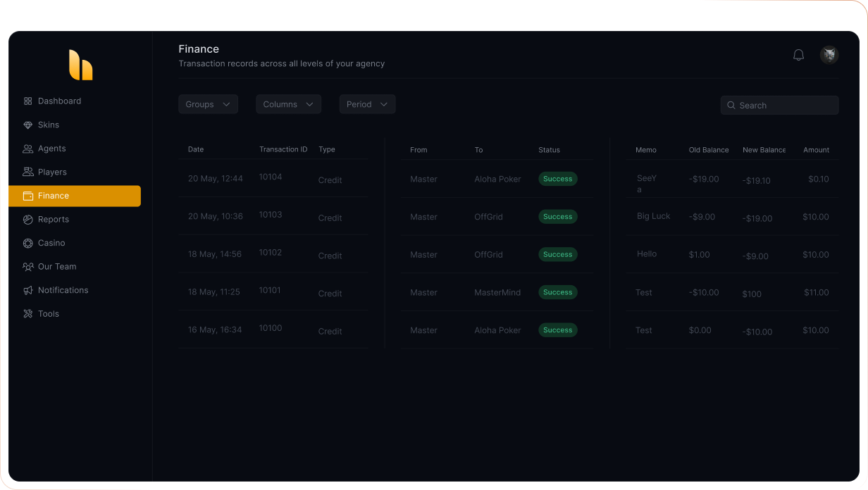The image size is (868, 490).
Task: Open the Columns dropdown
Action: point(288,104)
